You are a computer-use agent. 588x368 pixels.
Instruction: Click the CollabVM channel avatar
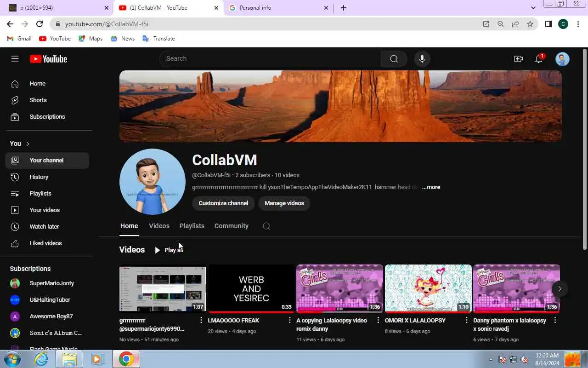[153, 182]
